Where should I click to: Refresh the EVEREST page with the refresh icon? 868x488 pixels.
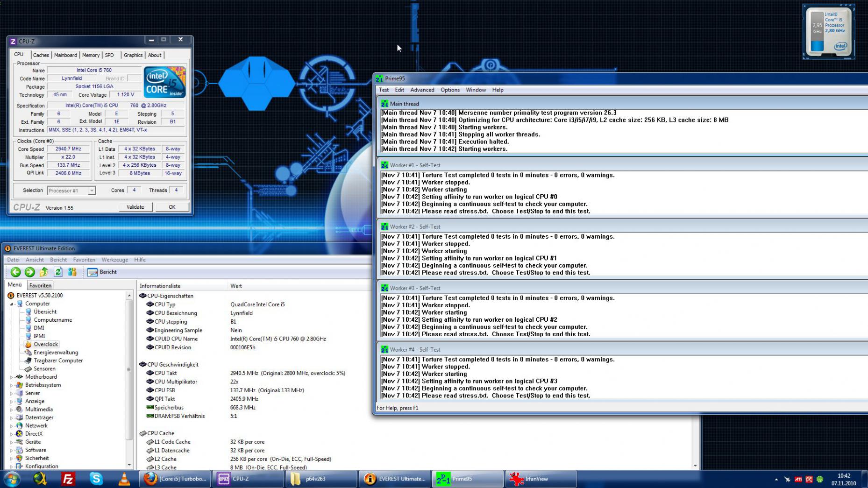(58, 272)
